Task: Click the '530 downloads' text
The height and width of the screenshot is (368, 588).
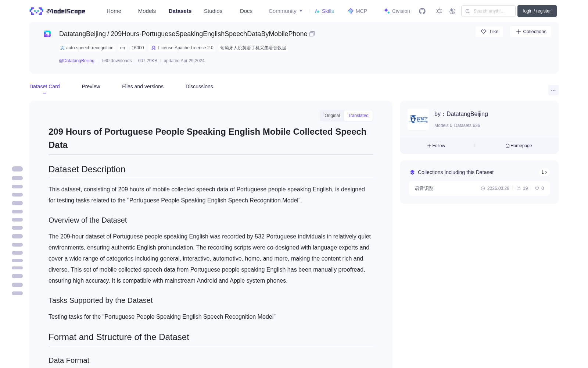Action: [x=117, y=61]
